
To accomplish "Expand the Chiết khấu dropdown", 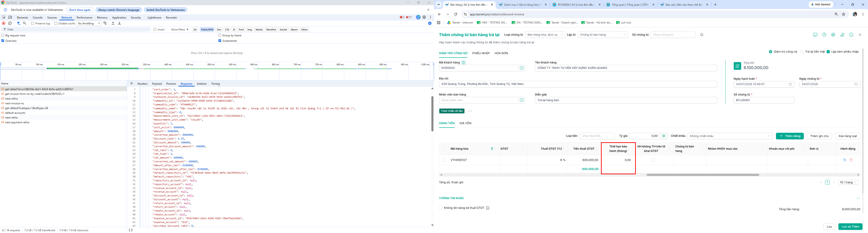I will click(730, 136).
